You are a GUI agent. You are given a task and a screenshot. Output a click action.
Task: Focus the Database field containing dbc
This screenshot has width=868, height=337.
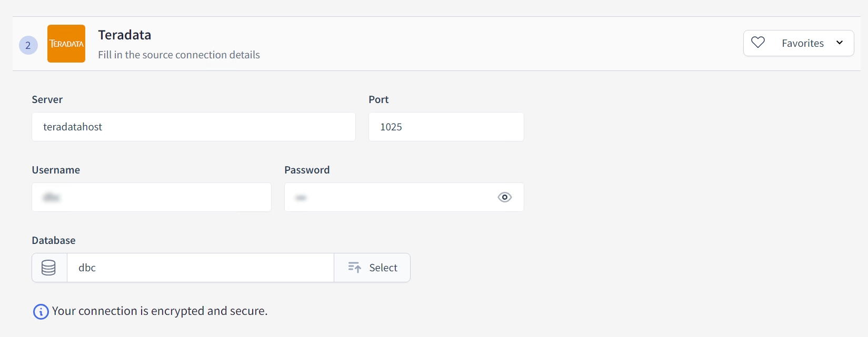pyautogui.click(x=200, y=268)
